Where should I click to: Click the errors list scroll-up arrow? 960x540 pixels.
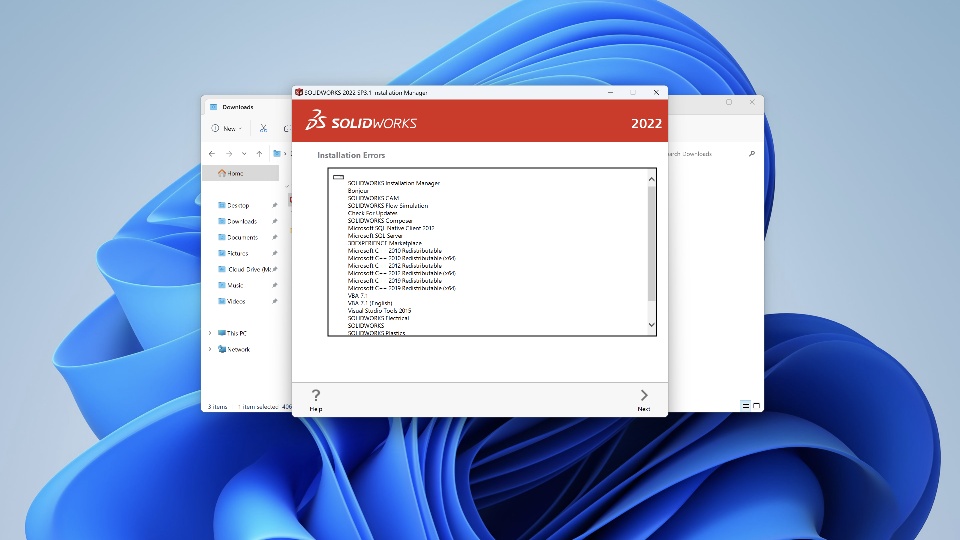pos(651,179)
